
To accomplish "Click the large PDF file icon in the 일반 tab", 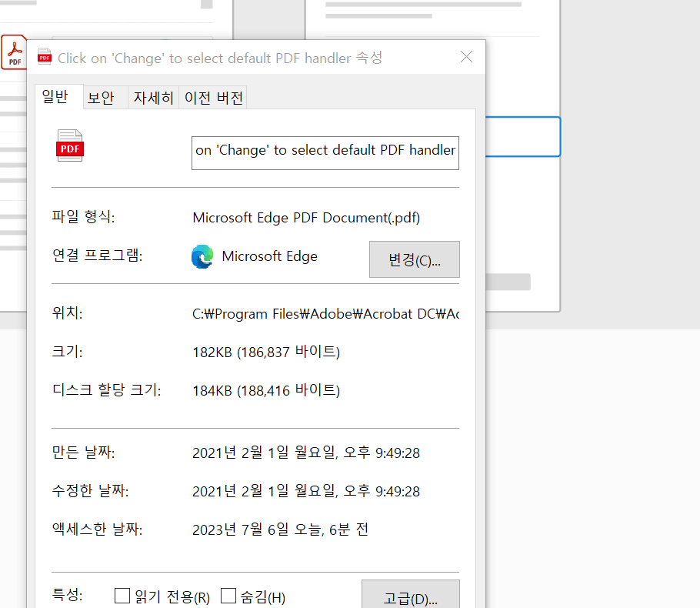I will (70, 145).
